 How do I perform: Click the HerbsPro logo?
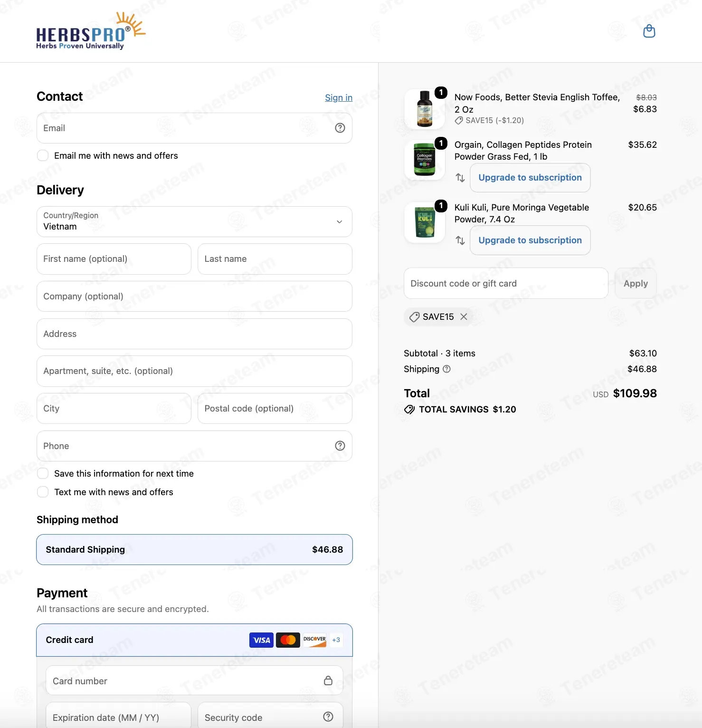point(91,31)
